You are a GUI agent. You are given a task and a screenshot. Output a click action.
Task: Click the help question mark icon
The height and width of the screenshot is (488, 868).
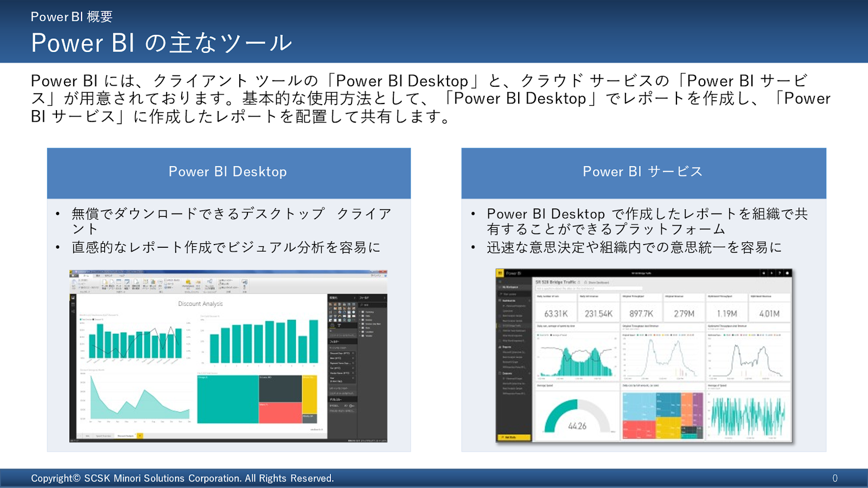780,273
